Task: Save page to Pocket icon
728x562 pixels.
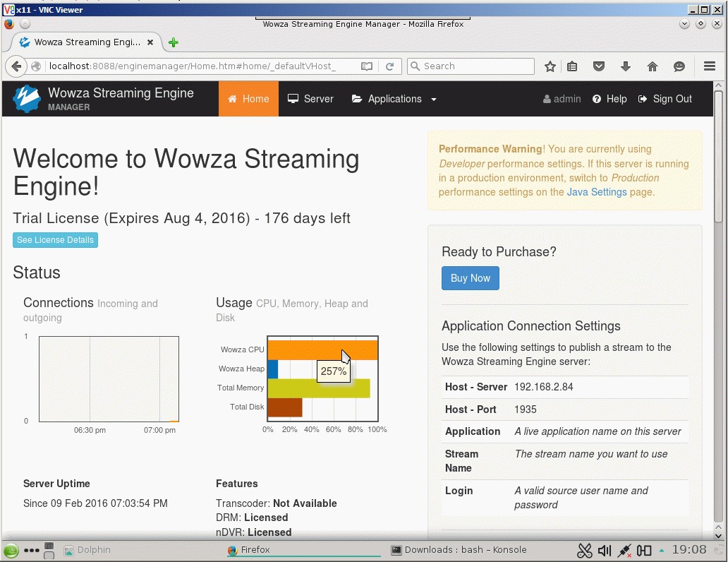Action: (x=599, y=66)
